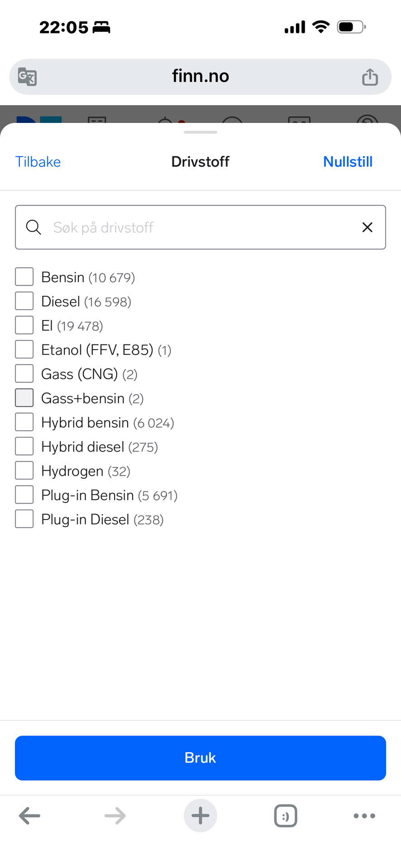Open the browser three-dots menu
The width and height of the screenshot is (401, 868).
[364, 816]
